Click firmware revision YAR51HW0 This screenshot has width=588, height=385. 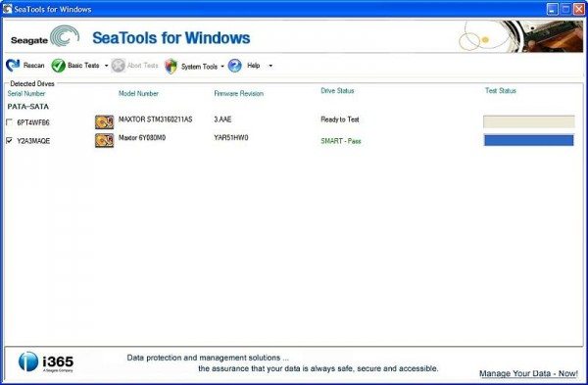pos(231,137)
